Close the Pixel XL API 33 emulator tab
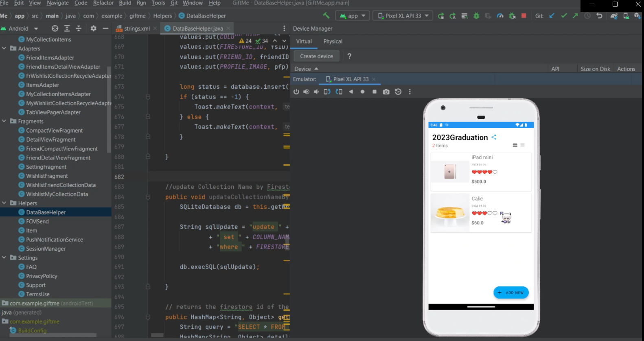The image size is (644, 341). (x=374, y=79)
